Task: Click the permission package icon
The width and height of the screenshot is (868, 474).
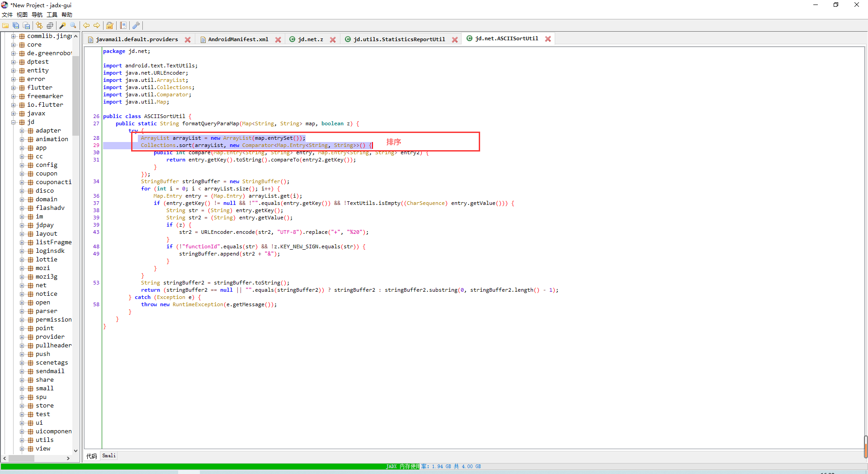Action: [30, 320]
